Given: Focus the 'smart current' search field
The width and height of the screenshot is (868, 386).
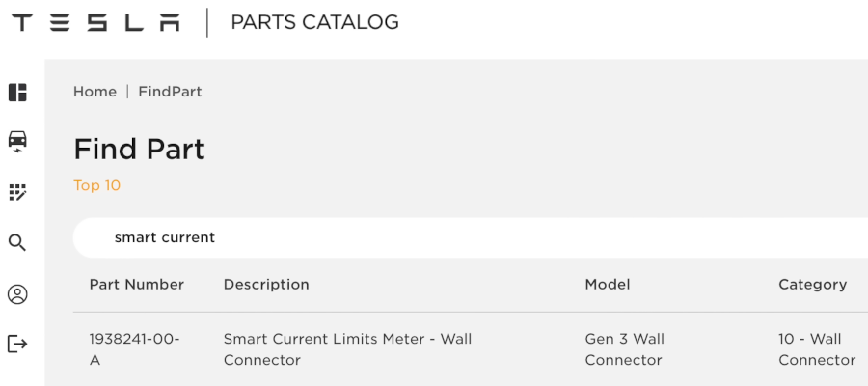Looking at the screenshot, I should pos(463,237).
